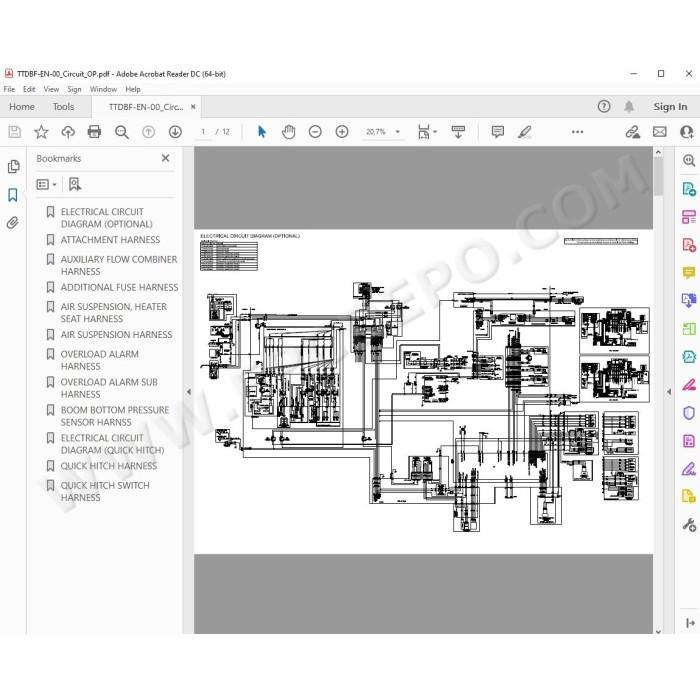Open Boom Bottom Pressure Sensor Harnss bookmark
This screenshot has height=700, width=700.
click(115, 416)
